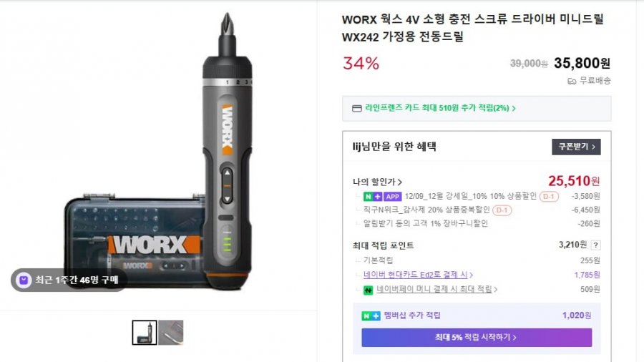Click the 쿠폰받기 button
The width and height of the screenshot is (644, 362).
[x=576, y=147]
